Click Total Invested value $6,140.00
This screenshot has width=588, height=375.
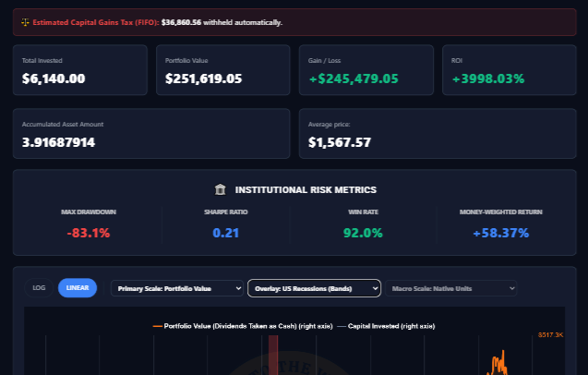point(54,79)
